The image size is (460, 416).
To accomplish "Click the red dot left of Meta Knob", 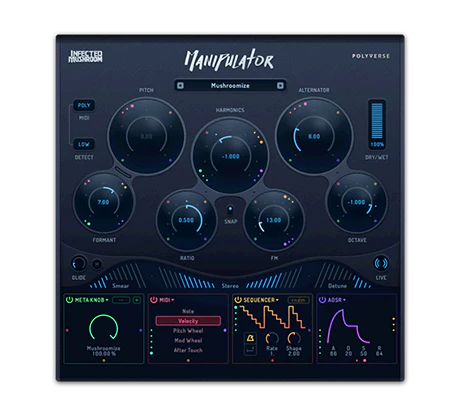I will [67, 330].
